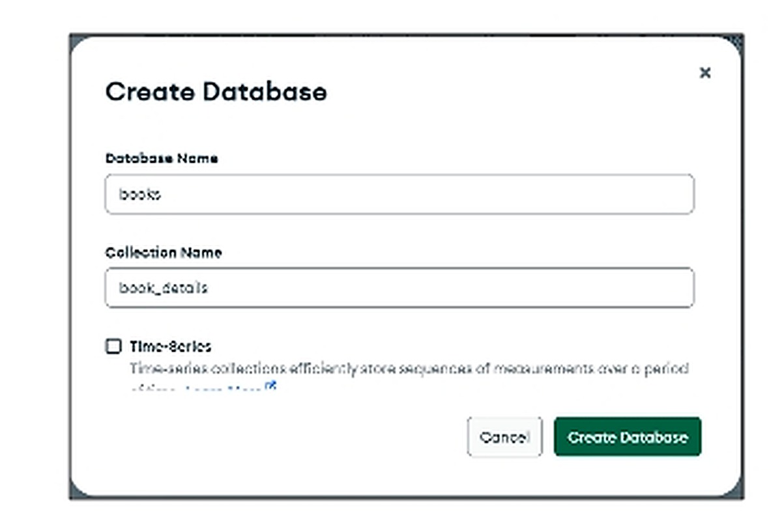782x532 pixels.
Task: Click the word 'books' in the first field
Action: point(139,194)
